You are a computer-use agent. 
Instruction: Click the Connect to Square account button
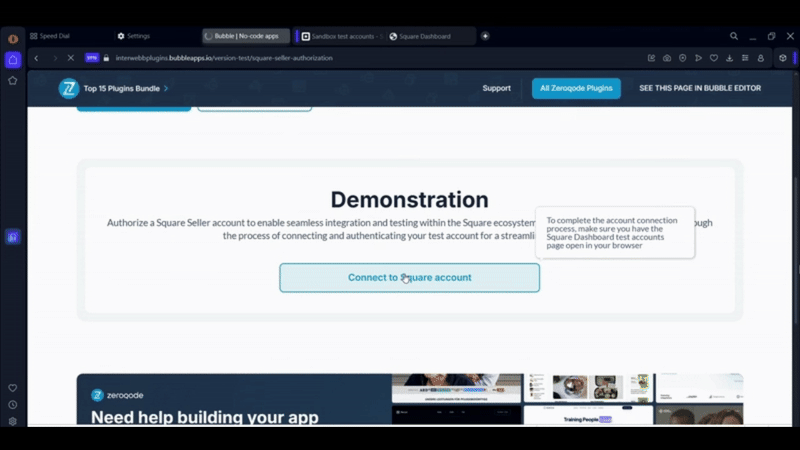pyautogui.click(x=409, y=278)
